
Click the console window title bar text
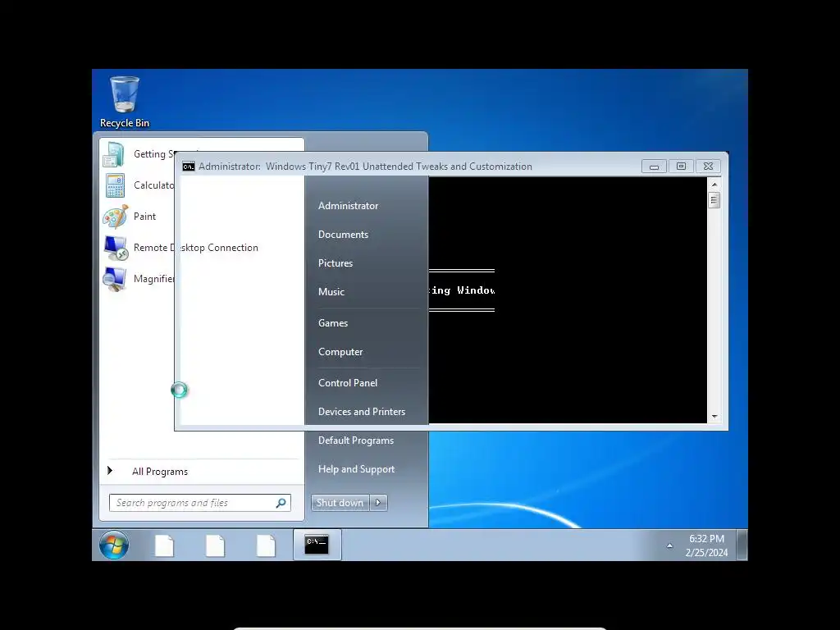pos(365,167)
